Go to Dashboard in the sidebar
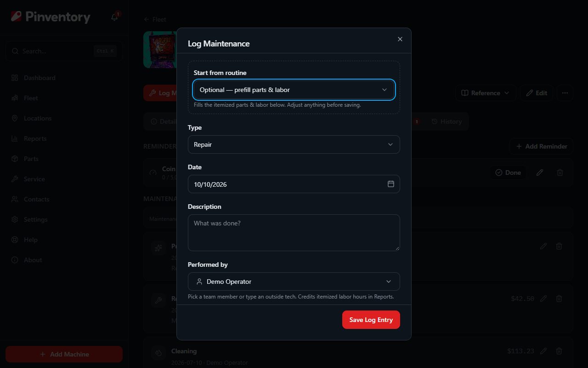The width and height of the screenshot is (588, 368). click(x=64, y=78)
